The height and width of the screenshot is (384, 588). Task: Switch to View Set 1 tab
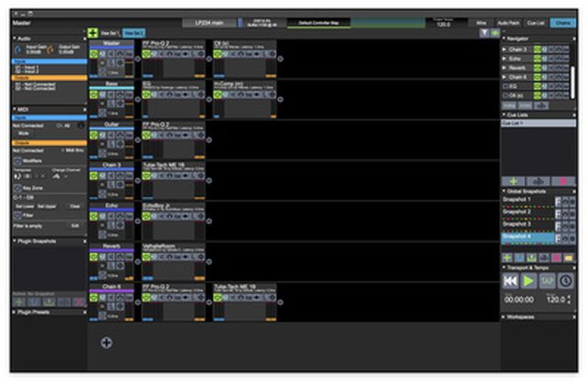pyautogui.click(x=109, y=33)
